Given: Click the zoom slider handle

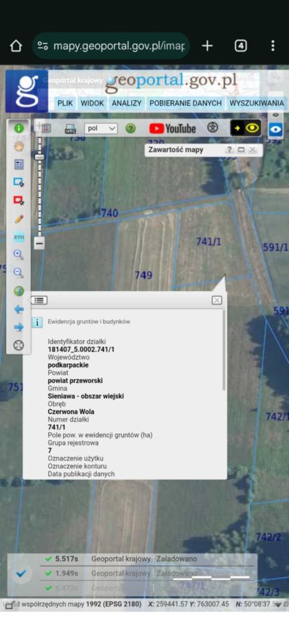Looking at the screenshot, I should pyautogui.click(x=40, y=157).
